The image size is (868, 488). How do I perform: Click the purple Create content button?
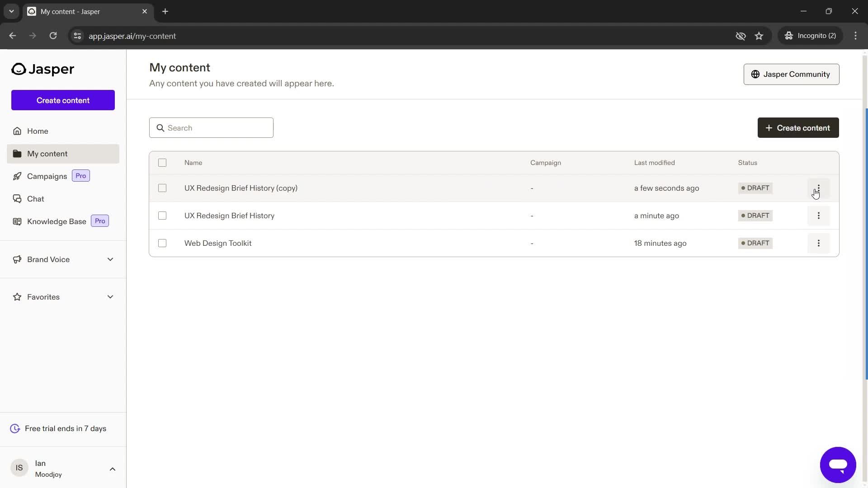pos(62,100)
